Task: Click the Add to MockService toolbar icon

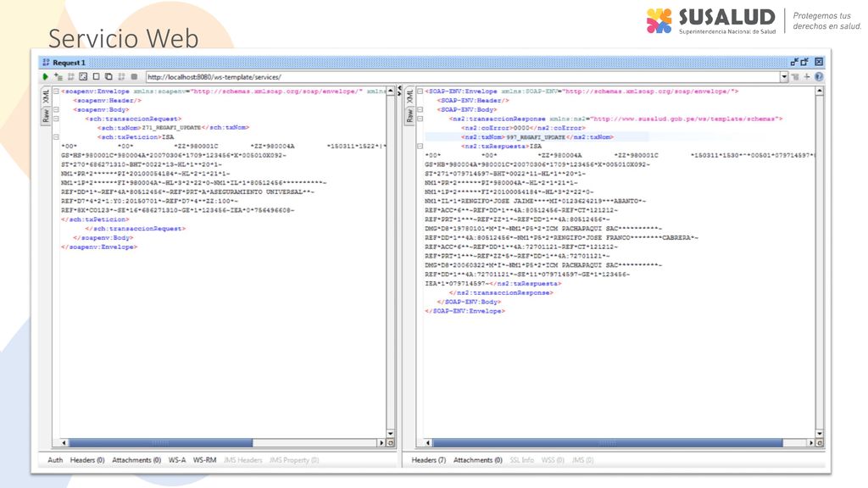Action: [71, 77]
